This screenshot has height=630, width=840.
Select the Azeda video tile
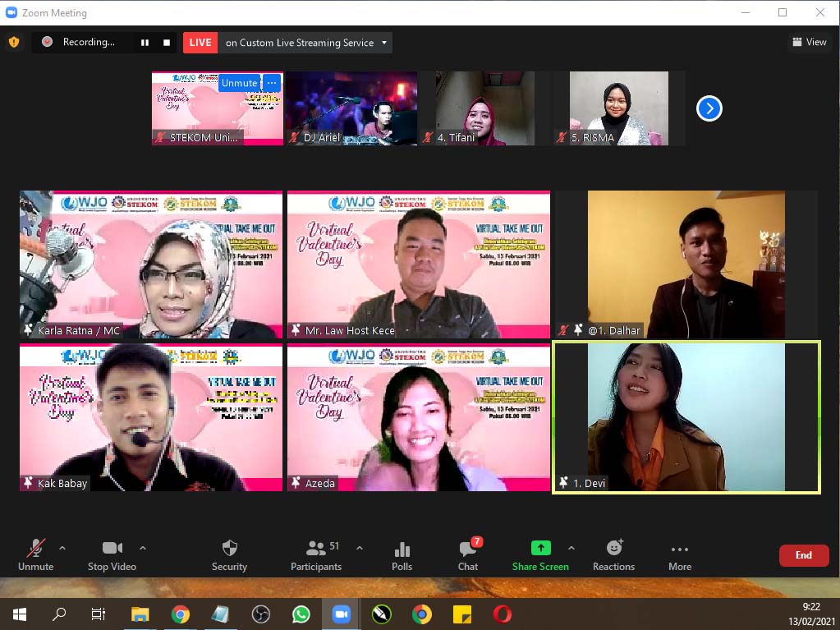click(419, 417)
